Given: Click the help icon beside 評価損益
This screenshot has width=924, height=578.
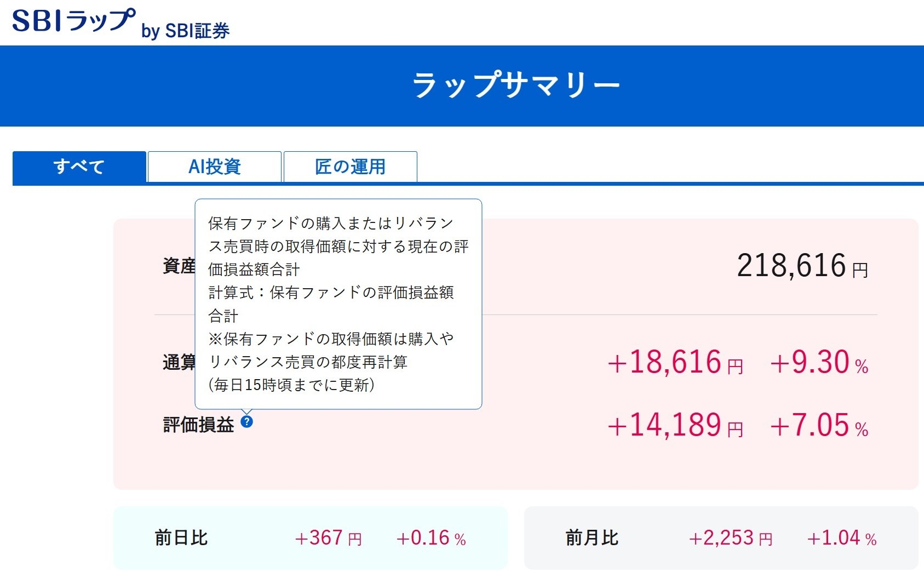Looking at the screenshot, I should click(247, 422).
